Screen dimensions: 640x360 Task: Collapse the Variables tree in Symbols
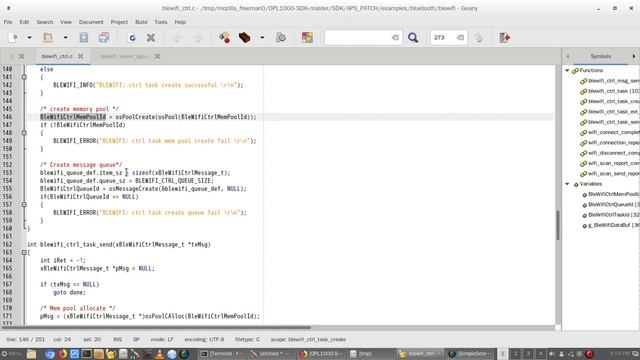pyautogui.click(x=567, y=184)
